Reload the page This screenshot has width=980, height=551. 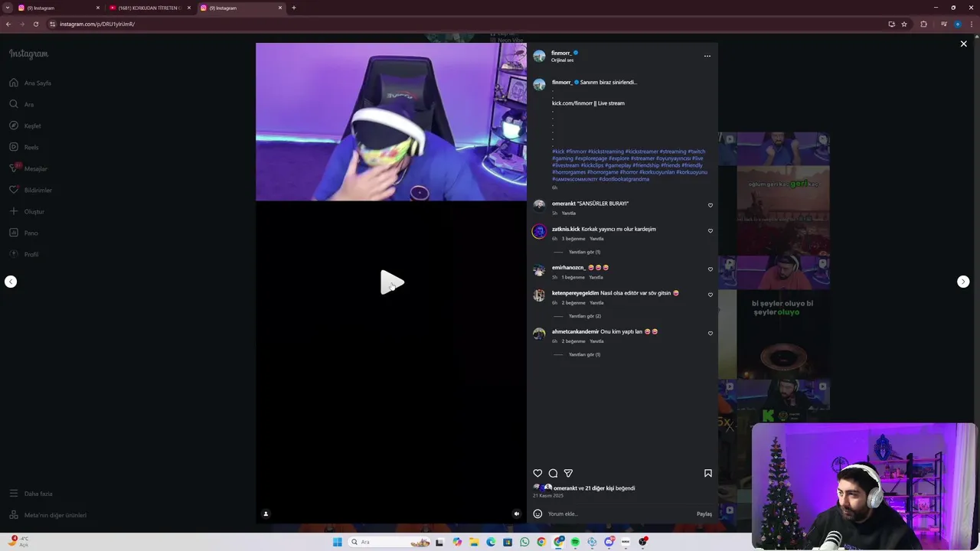(35, 24)
